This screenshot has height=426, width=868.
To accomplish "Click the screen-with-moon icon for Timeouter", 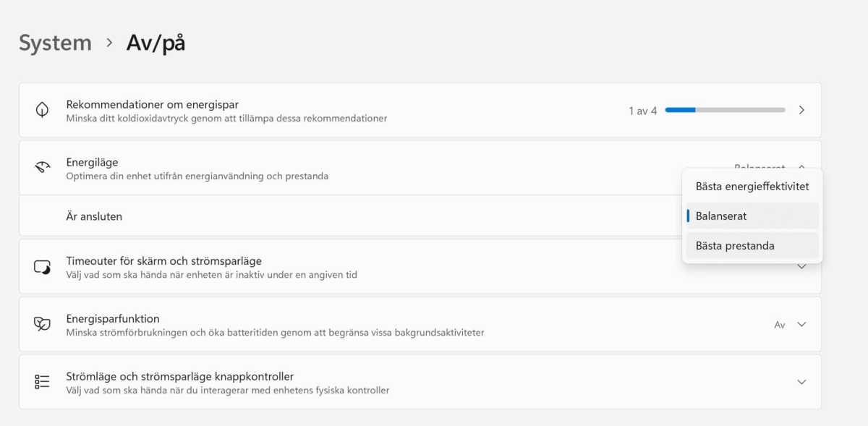I will [x=41, y=265].
